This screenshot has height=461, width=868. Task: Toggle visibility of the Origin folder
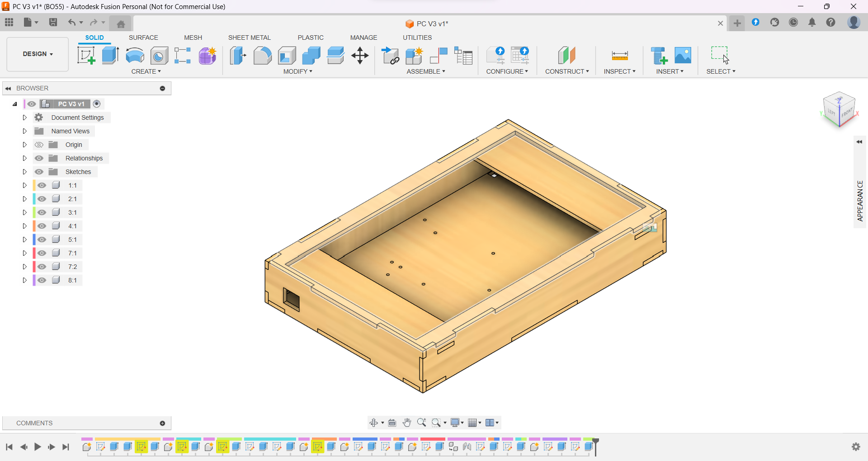pos(39,145)
